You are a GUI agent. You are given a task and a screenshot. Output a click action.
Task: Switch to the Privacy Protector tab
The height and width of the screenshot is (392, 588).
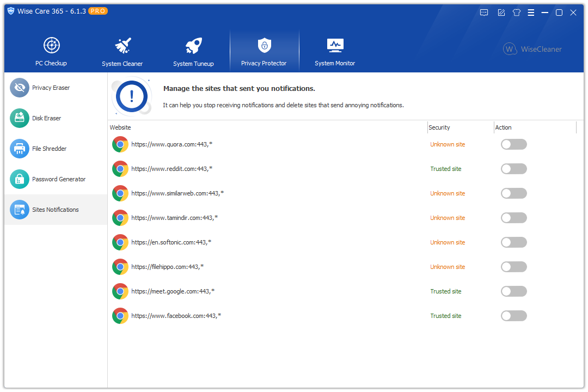(x=264, y=51)
